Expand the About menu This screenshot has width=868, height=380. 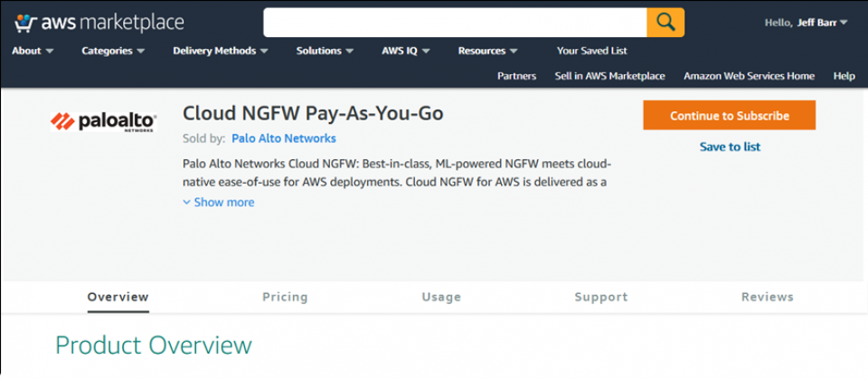click(33, 51)
